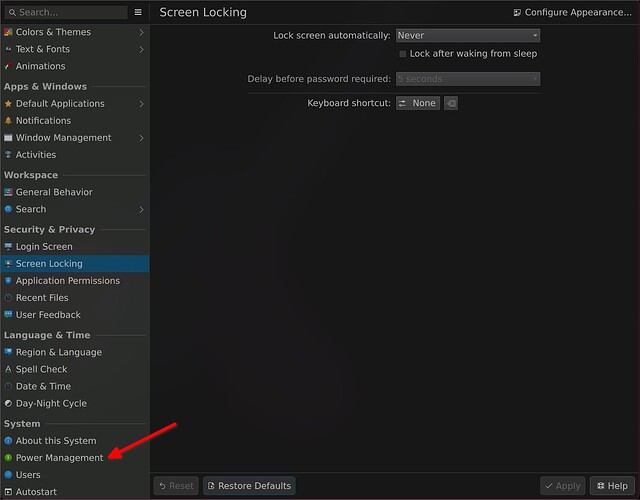Click the Search input field
The height and width of the screenshot is (500, 640).
(66, 12)
